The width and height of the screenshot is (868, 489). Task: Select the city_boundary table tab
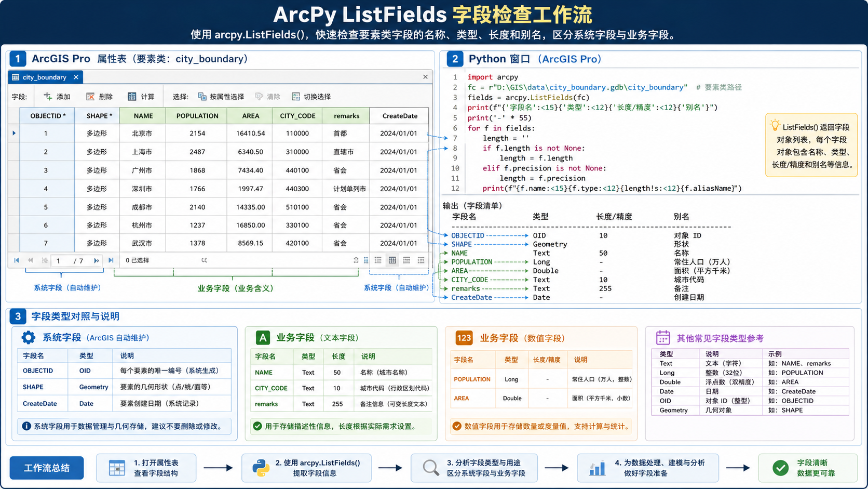pos(45,77)
